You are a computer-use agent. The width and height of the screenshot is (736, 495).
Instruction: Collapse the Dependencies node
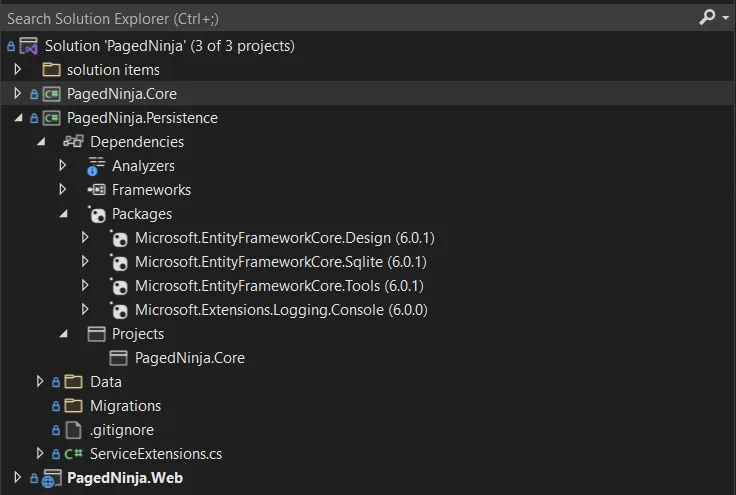(x=41, y=142)
